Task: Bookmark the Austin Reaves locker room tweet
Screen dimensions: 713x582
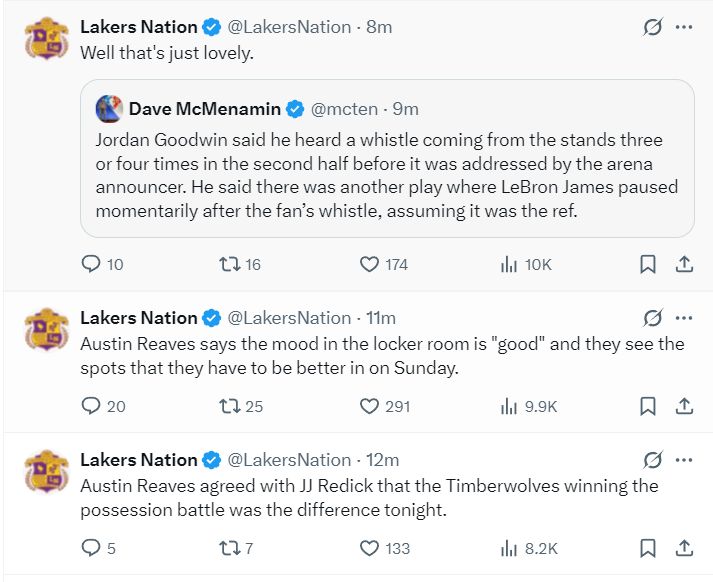Action: click(648, 406)
